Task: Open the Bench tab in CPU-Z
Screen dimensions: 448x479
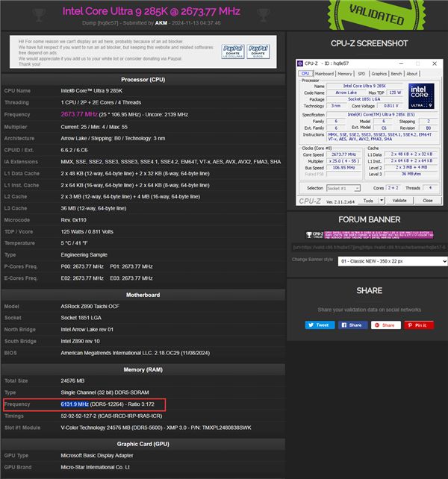Action: 396,74
